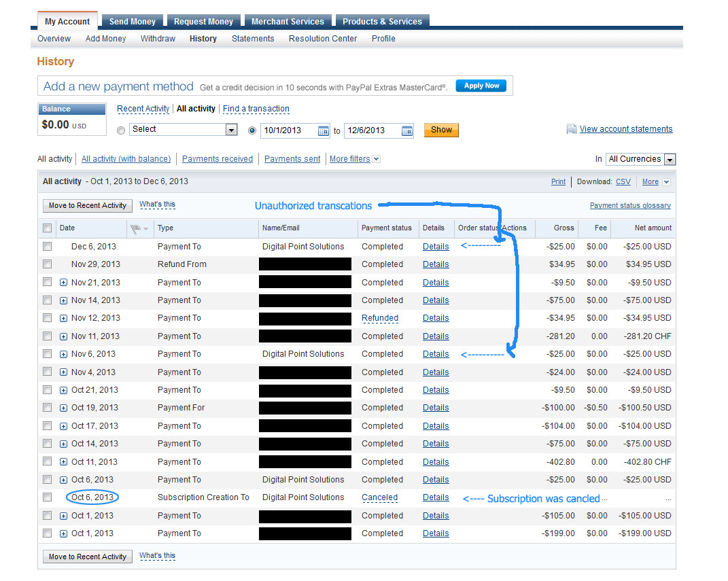Open the Products & Services tab

[382, 21]
